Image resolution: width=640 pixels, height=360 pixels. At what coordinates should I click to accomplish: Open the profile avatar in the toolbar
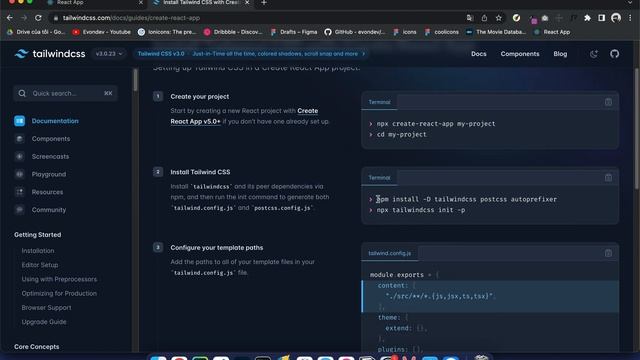tap(616, 18)
